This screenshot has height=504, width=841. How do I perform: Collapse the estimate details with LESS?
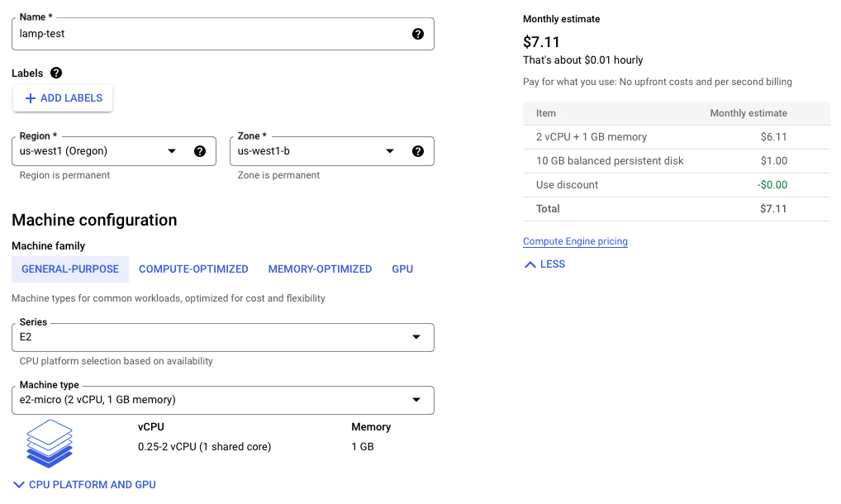544,264
